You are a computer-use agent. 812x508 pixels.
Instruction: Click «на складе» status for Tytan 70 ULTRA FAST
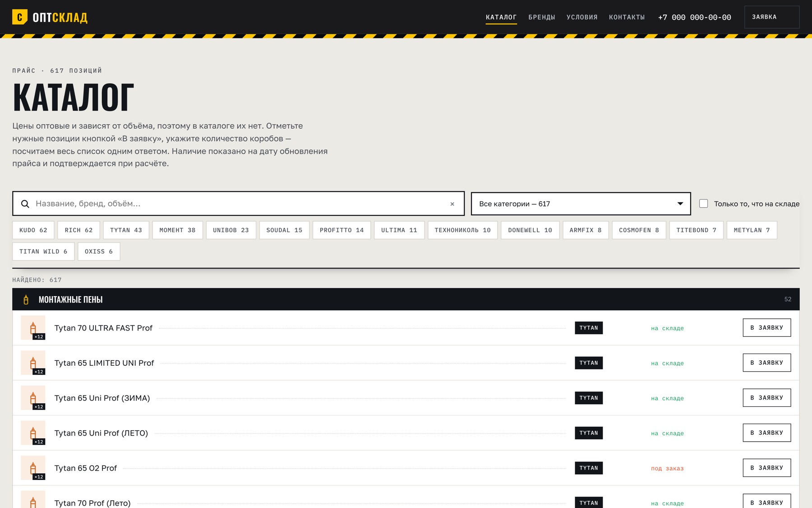pos(667,328)
